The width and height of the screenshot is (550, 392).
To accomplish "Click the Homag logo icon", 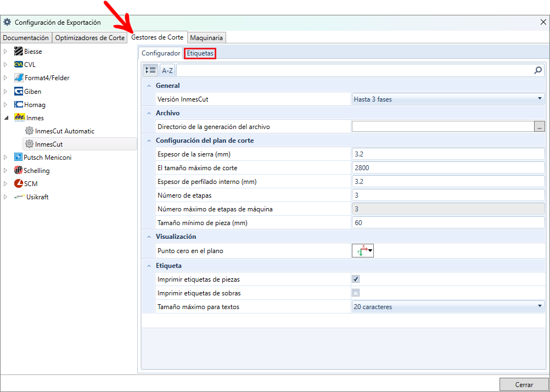I will click(x=19, y=104).
